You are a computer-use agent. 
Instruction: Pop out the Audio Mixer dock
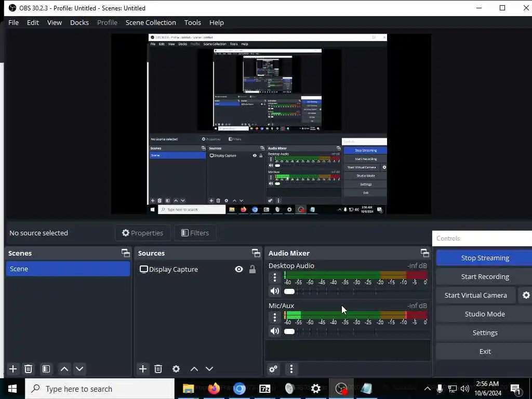[424, 253]
